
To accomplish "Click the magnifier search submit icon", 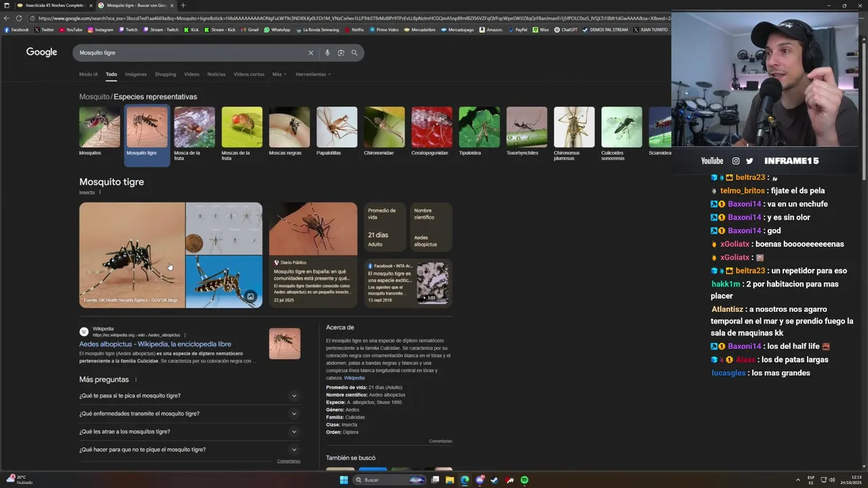I will click(354, 53).
